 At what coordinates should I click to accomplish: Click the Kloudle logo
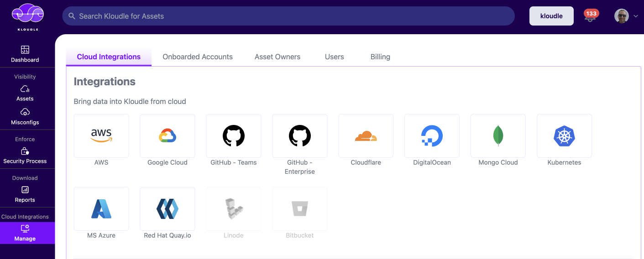[x=28, y=17]
